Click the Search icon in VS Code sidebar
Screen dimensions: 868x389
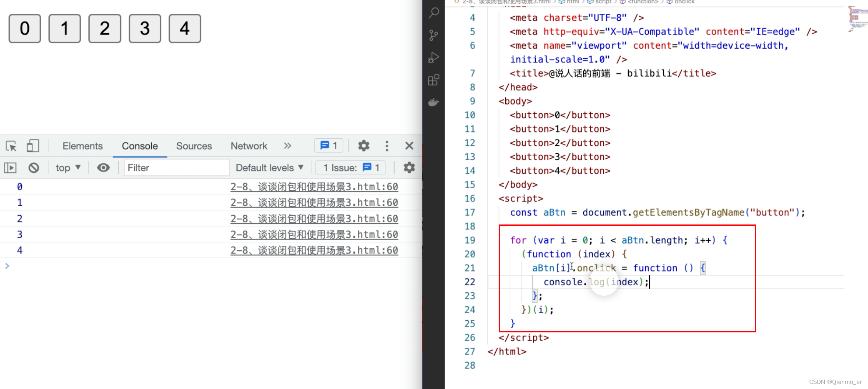(x=434, y=13)
